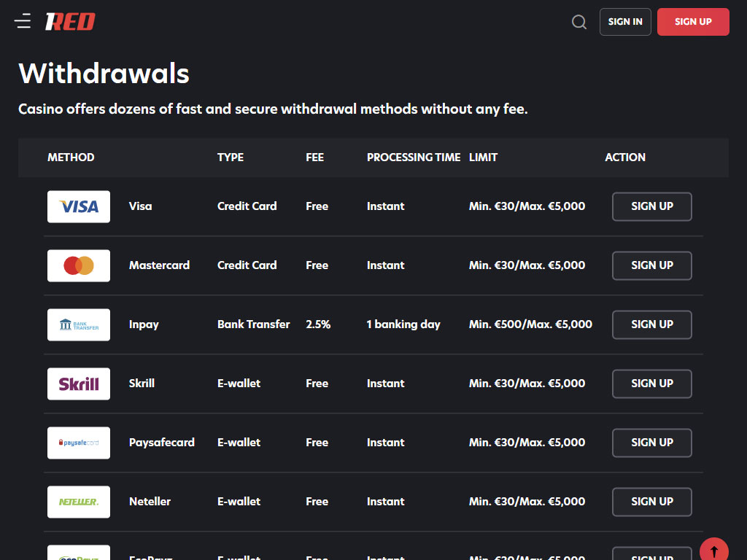
Task: Click SIGN UP in the Visa row
Action: point(651,206)
